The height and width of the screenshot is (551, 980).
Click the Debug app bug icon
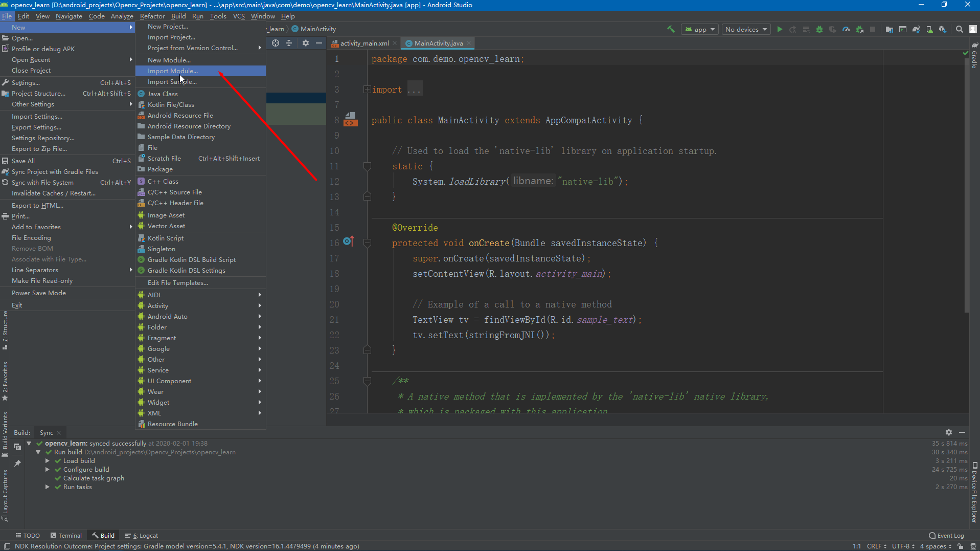tap(819, 29)
